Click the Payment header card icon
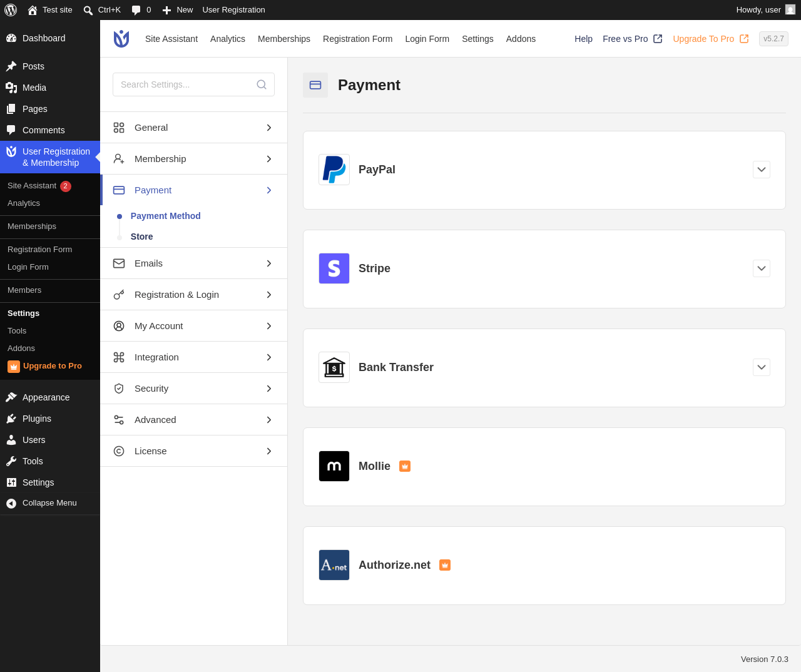Screen dimensions: 801x672 [315, 85]
